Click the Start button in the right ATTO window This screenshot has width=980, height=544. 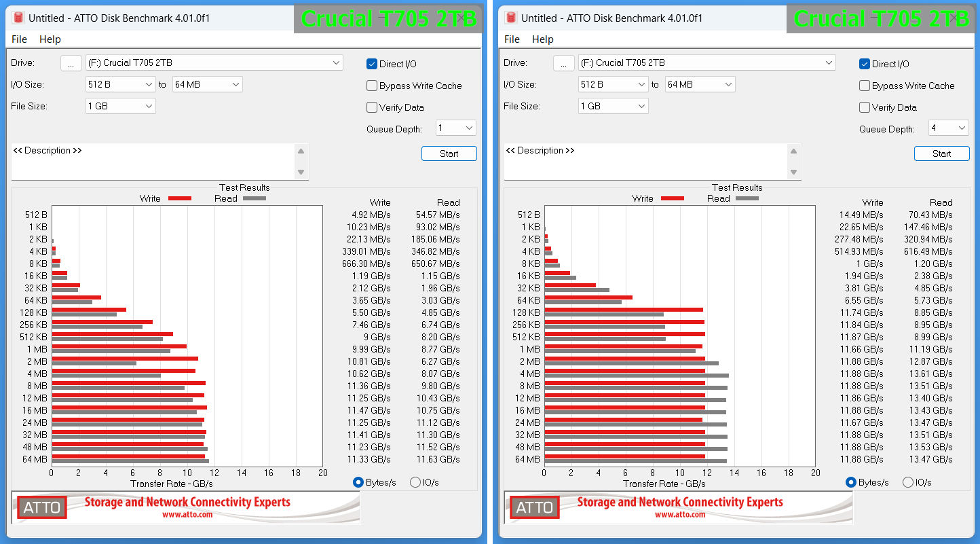[942, 153]
